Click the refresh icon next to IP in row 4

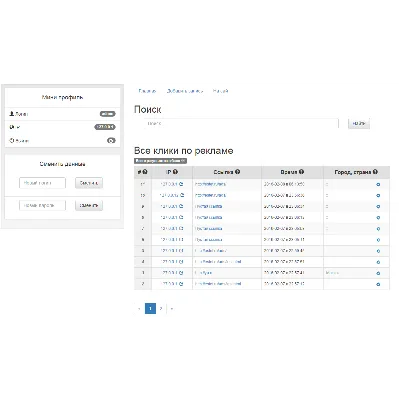click(181, 262)
